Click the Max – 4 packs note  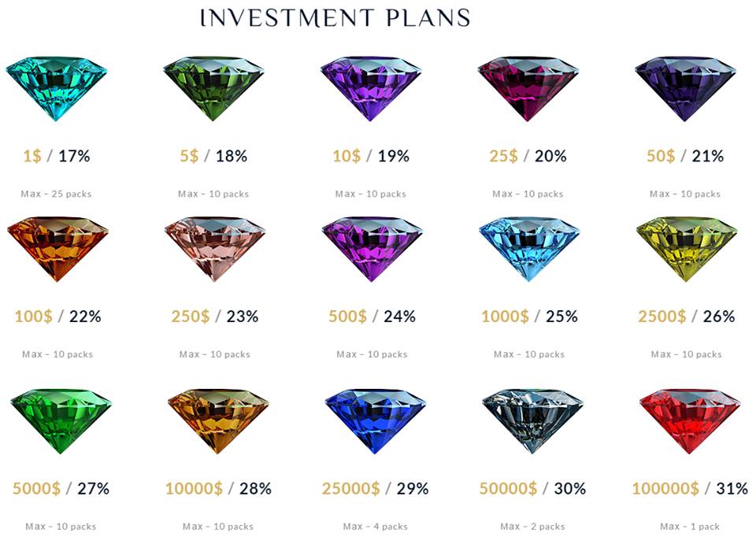pyautogui.click(x=375, y=527)
